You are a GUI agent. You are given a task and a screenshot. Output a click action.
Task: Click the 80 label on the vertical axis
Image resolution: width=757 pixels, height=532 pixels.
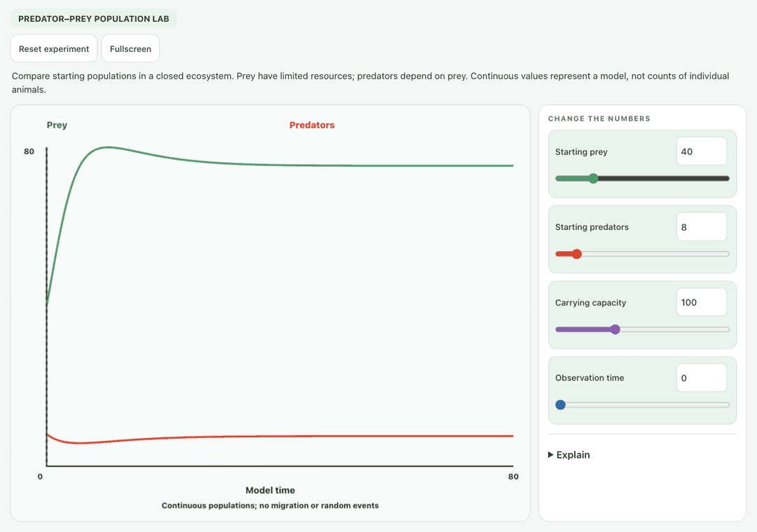coord(29,151)
